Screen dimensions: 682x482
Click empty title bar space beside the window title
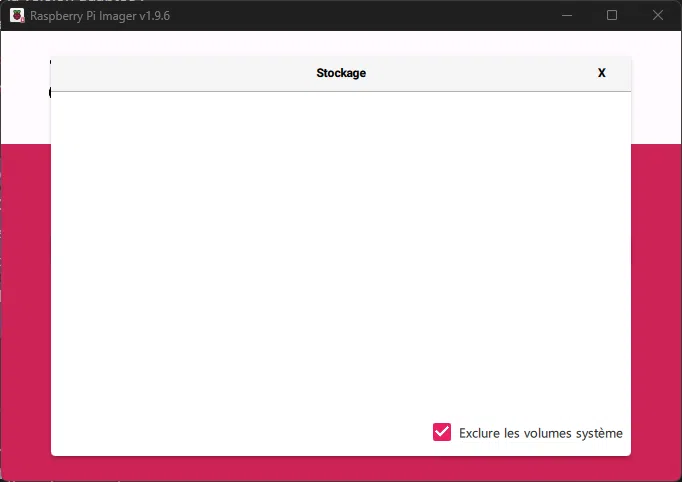(x=350, y=15)
